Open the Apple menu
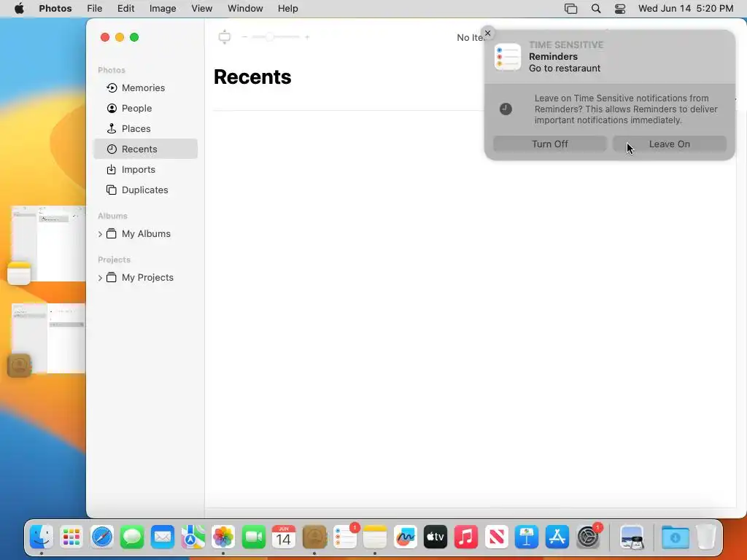747x560 pixels. (19, 9)
